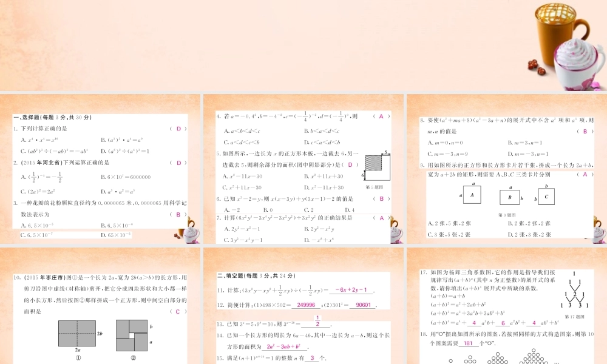Image resolution: width=607 pixels, height=364 pixels.
Task: Click the heading 一、选择题(每题 3 分,共 30 分)
Action: tap(52, 118)
